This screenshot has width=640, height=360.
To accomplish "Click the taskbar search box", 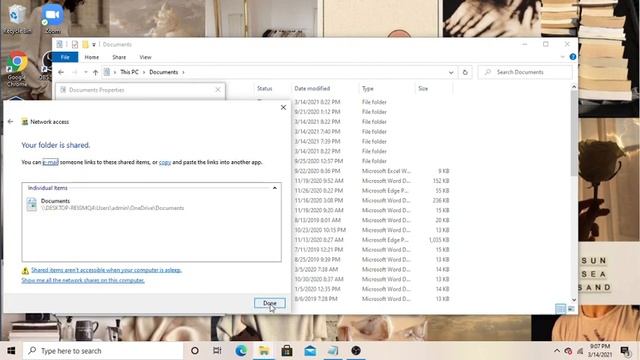I will coord(103,351).
